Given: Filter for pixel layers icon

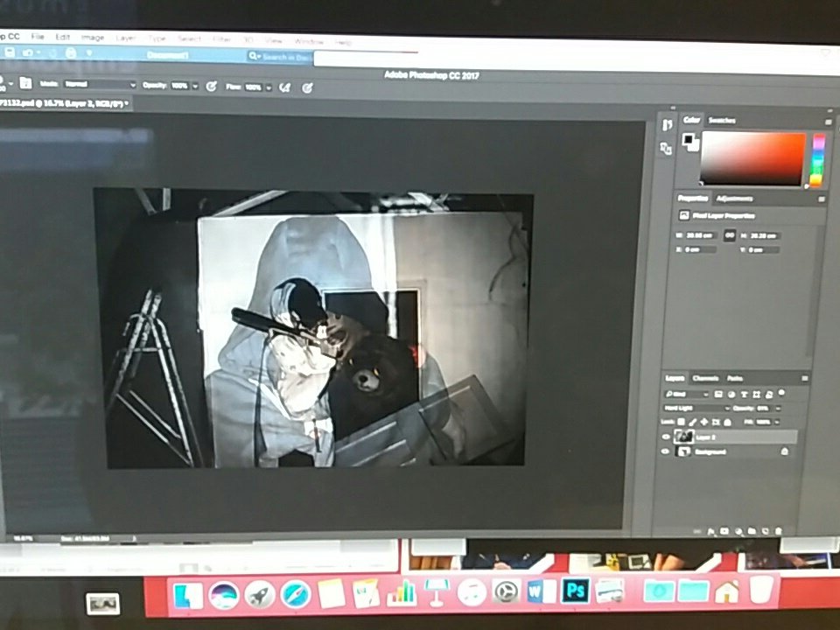Looking at the screenshot, I should tap(718, 395).
